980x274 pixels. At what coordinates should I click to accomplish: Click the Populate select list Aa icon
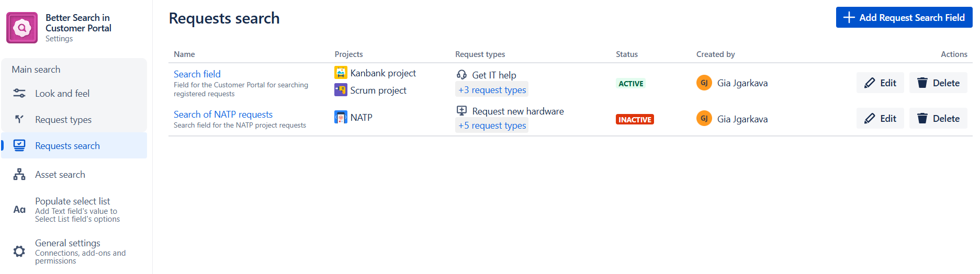tap(19, 210)
